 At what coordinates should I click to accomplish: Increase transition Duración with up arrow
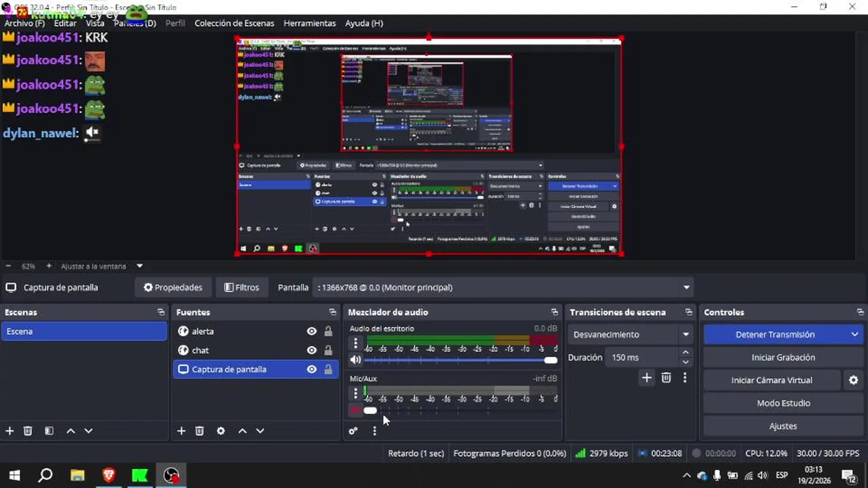click(x=686, y=352)
